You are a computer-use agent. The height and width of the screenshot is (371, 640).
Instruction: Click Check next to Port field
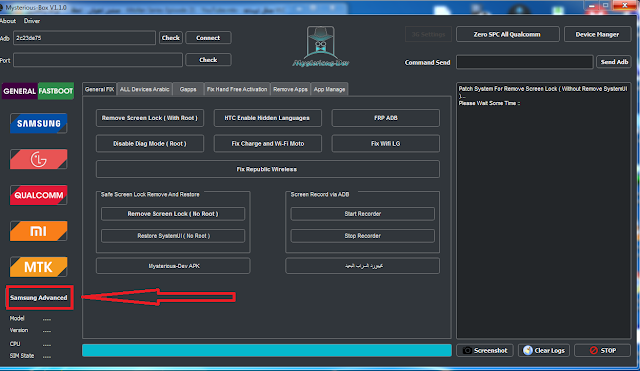click(x=208, y=60)
